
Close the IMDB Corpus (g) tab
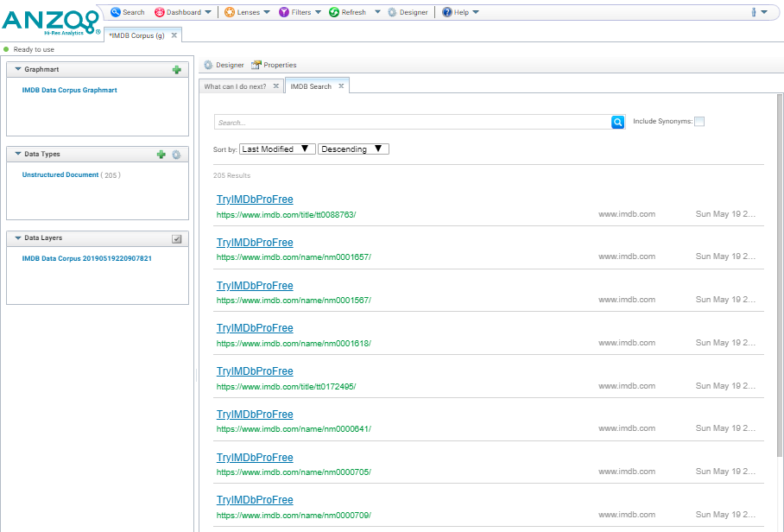(x=174, y=35)
